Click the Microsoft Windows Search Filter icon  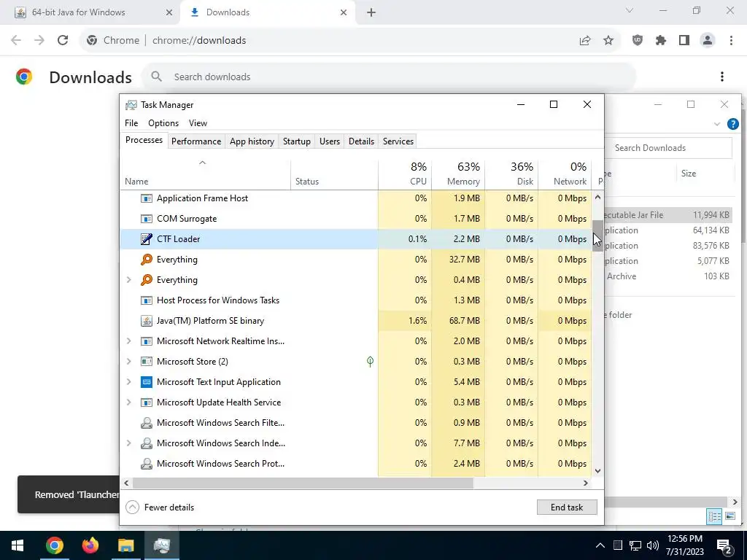(146, 423)
